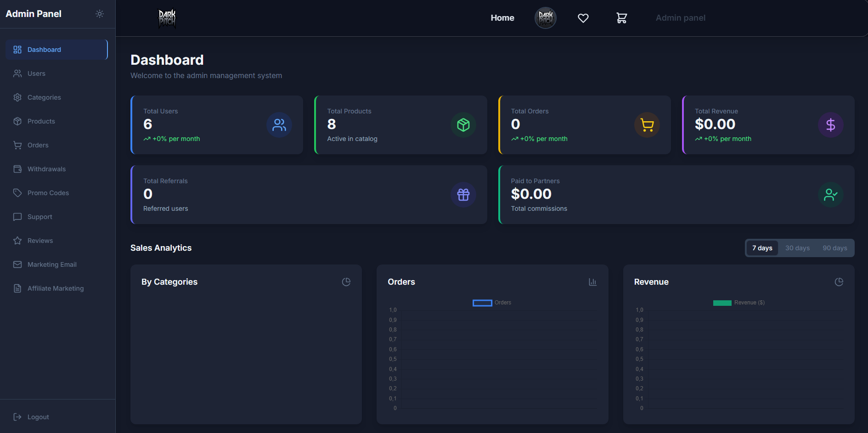Click the Support chat bubble icon

tap(17, 217)
